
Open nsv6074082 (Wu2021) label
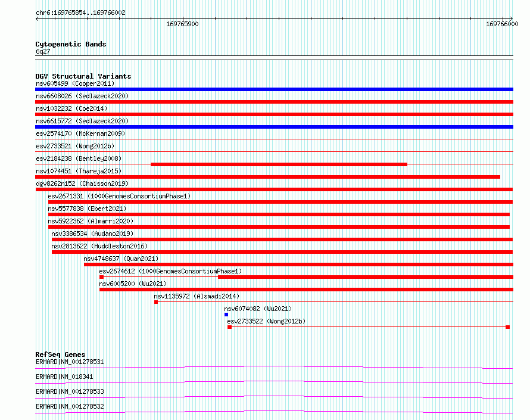click(x=258, y=309)
